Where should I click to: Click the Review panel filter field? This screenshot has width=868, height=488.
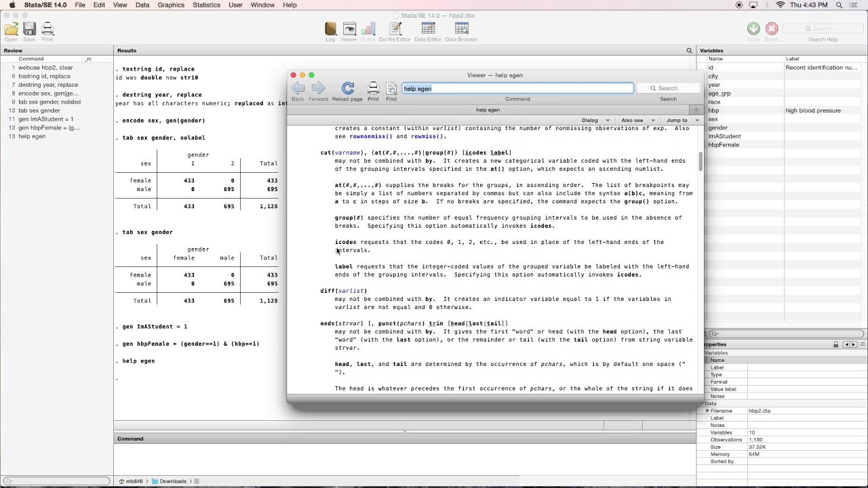pyautogui.click(x=56, y=481)
